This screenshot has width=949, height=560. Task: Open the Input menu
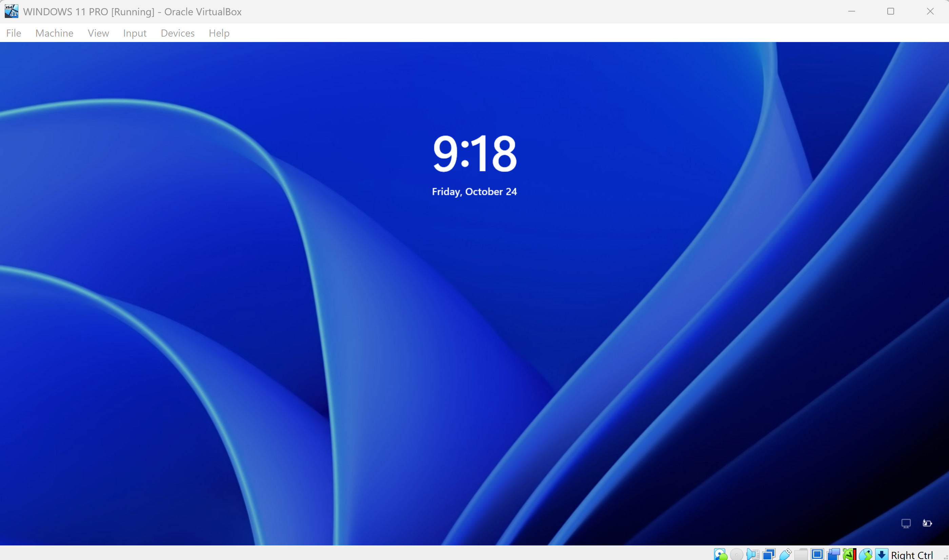pyautogui.click(x=135, y=33)
